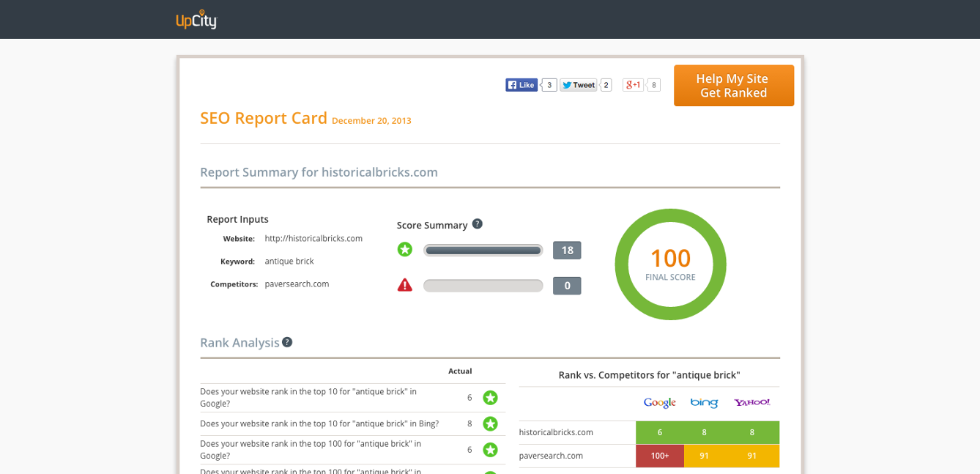Click the score badge showing 18
The image size is (980, 474).
click(567, 251)
